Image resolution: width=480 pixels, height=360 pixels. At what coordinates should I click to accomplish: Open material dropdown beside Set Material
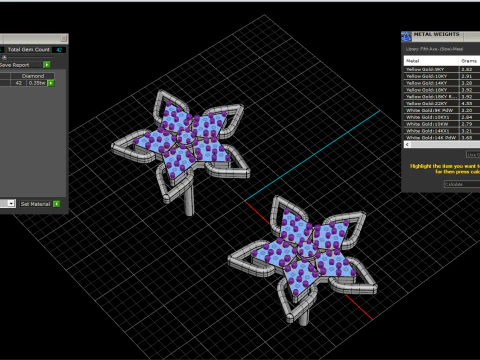[11, 203]
